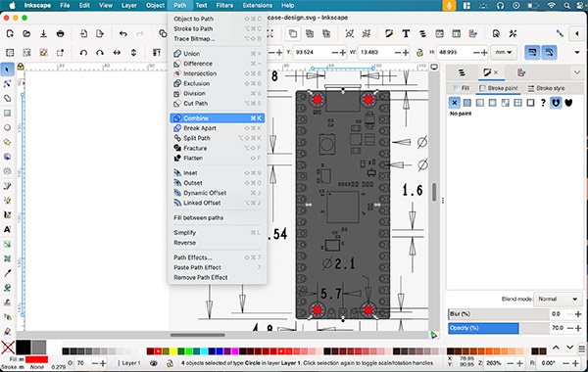Open Text and Font dialog icon
The image size is (588, 372).
click(x=406, y=33)
